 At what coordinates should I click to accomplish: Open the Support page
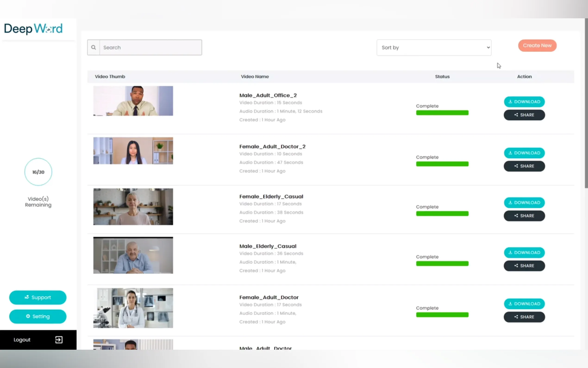[x=38, y=297]
